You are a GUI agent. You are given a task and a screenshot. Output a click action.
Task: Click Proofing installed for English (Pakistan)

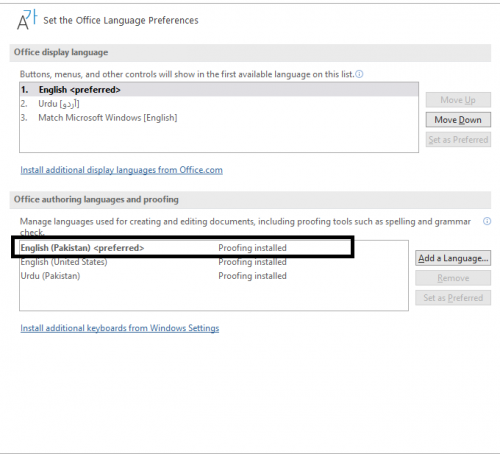(252, 248)
